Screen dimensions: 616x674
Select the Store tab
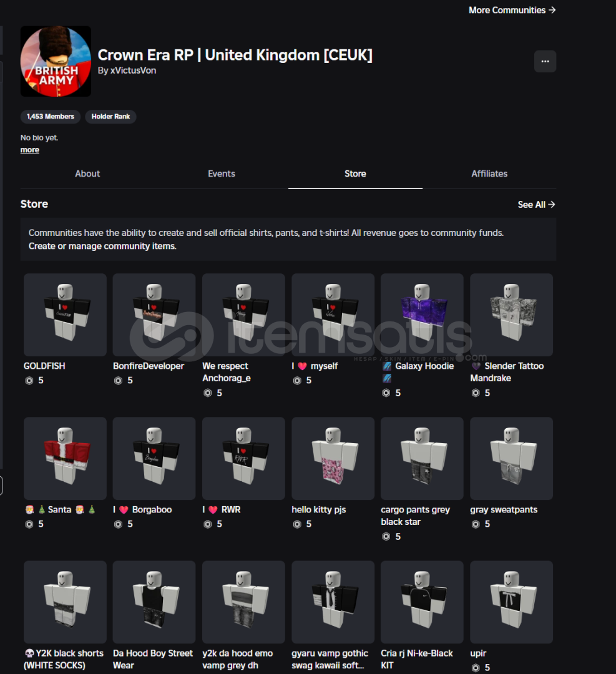click(355, 173)
